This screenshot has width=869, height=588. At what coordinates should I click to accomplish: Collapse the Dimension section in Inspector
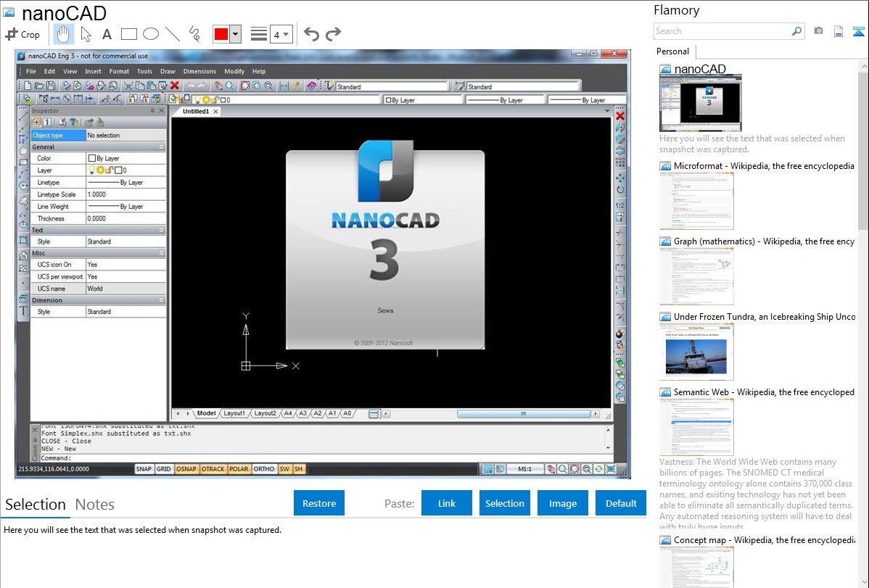point(161,300)
